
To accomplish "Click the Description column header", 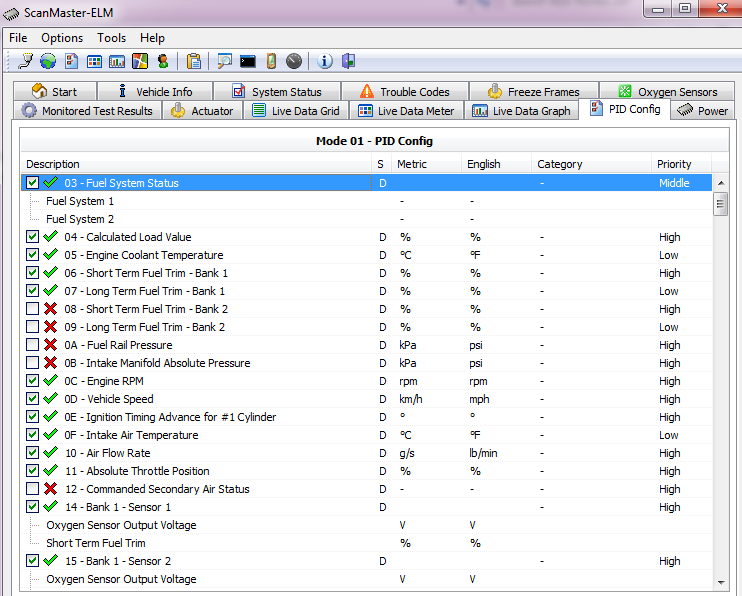I will (x=54, y=164).
